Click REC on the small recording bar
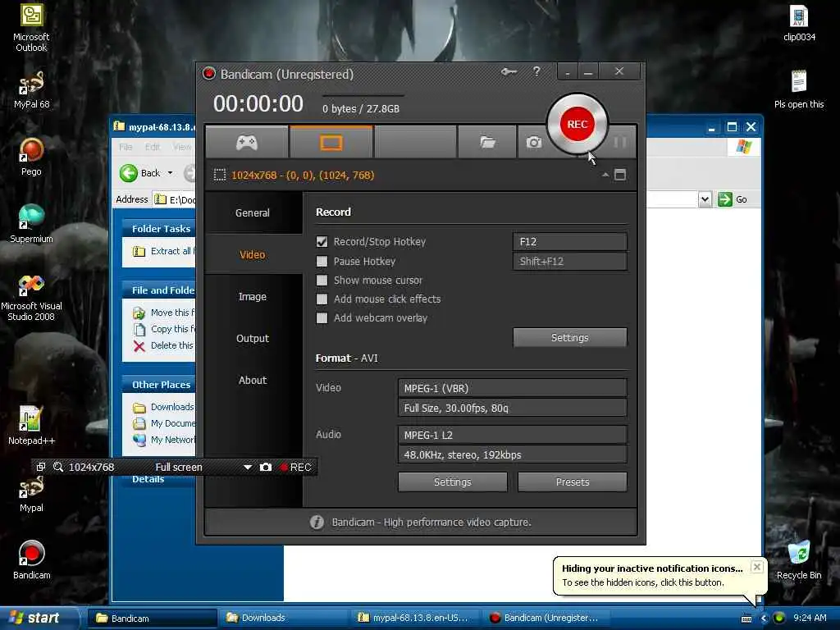This screenshot has width=840, height=630. click(295, 467)
